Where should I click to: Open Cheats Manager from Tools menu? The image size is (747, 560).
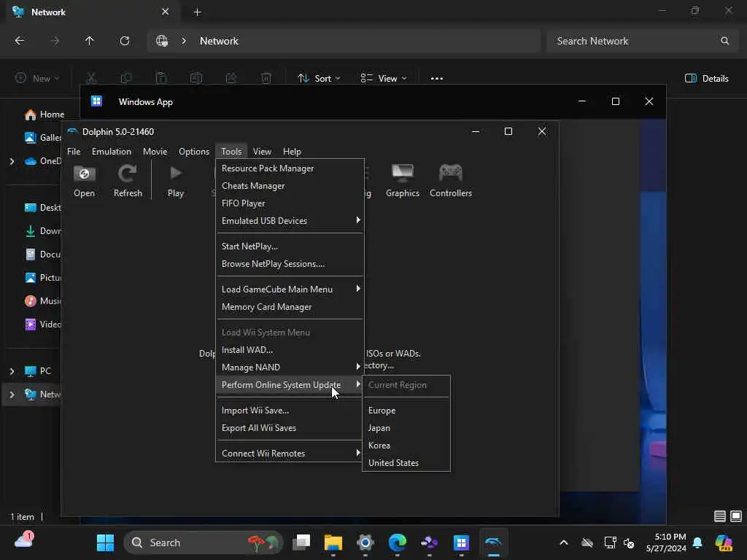pyautogui.click(x=290, y=186)
